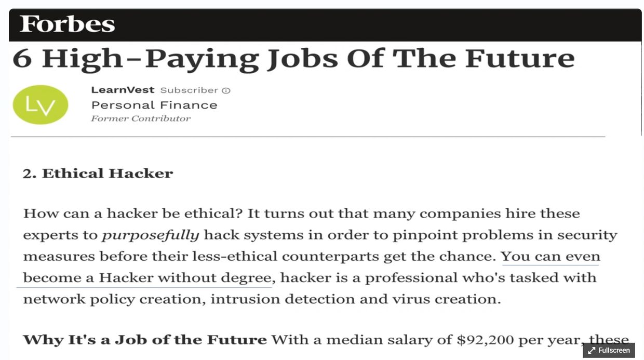Click the "6 High-Paying Jobs Of The Future" headline
Image resolution: width=644 pixels, height=360 pixels.
point(293,58)
